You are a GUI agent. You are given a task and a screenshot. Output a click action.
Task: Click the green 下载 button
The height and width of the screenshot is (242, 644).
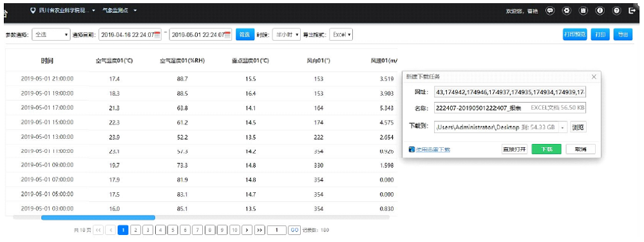546,150
